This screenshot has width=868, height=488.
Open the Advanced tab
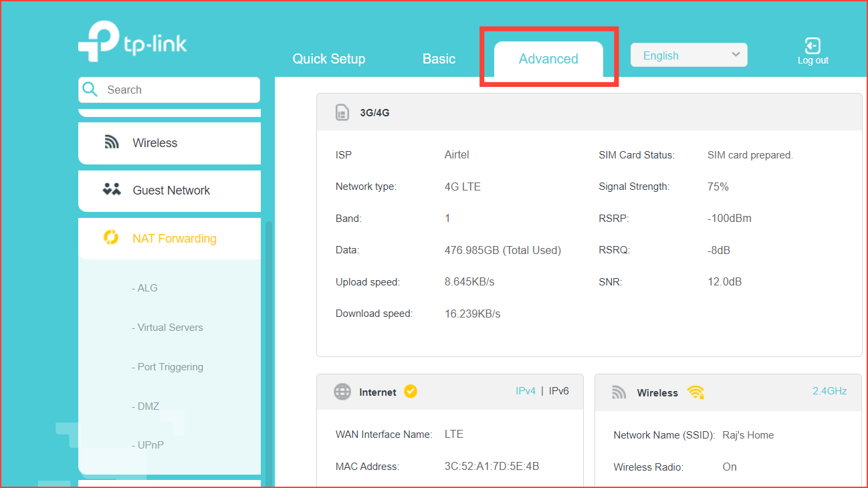[548, 59]
